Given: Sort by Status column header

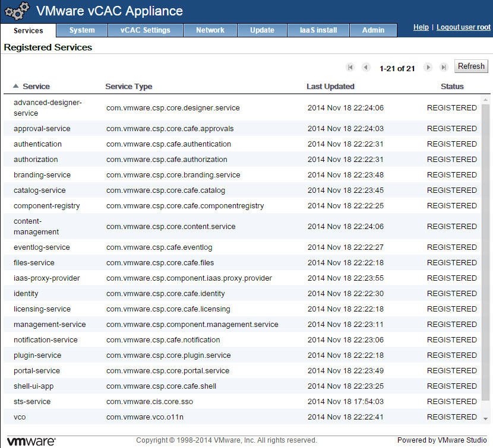Looking at the screenshot, I should coord(452,87).
